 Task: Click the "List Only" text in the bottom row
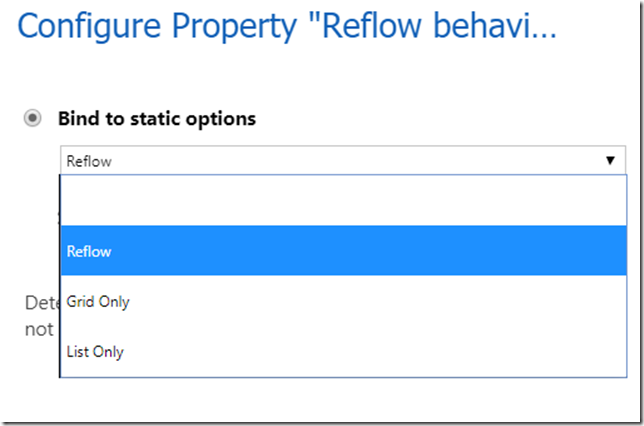(95, 352)
